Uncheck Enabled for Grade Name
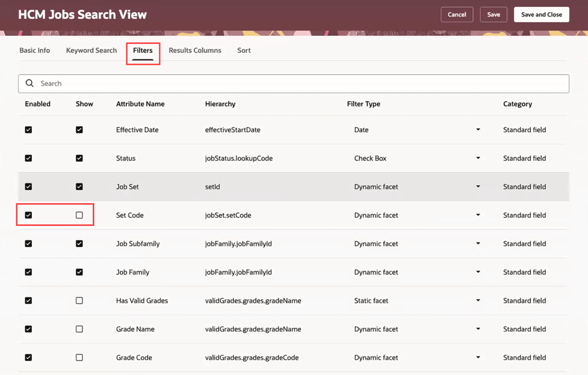Screen dimensions: 588x375 coord(28,329)
